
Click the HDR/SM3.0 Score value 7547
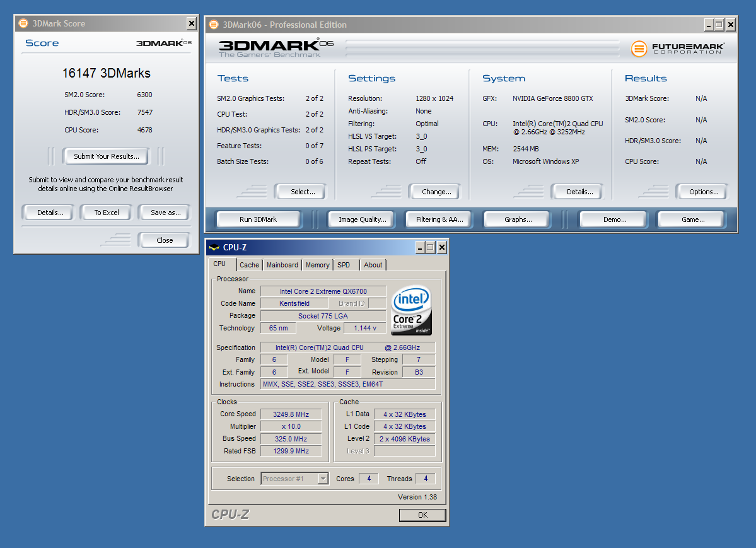(x=144, y=112)
